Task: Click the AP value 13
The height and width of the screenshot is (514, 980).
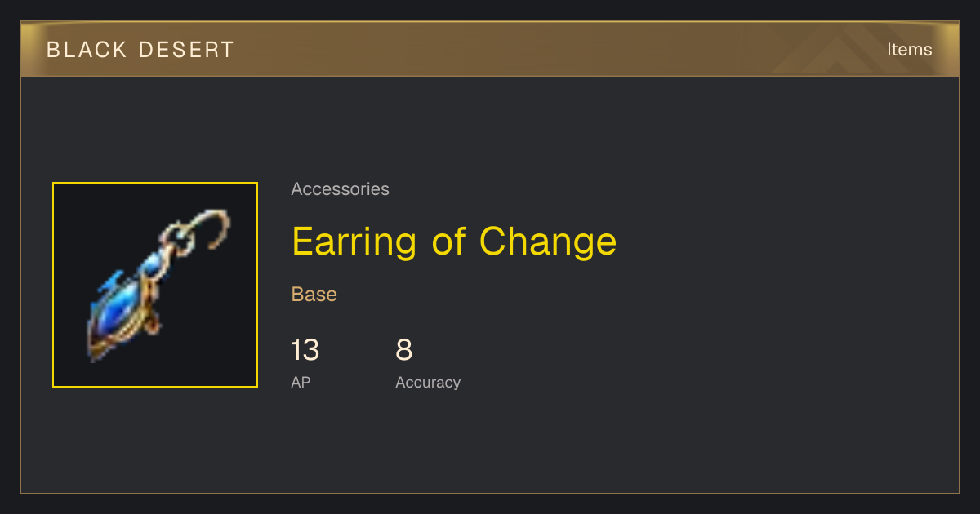Action: pyautogui.click(x=305, y=350)
